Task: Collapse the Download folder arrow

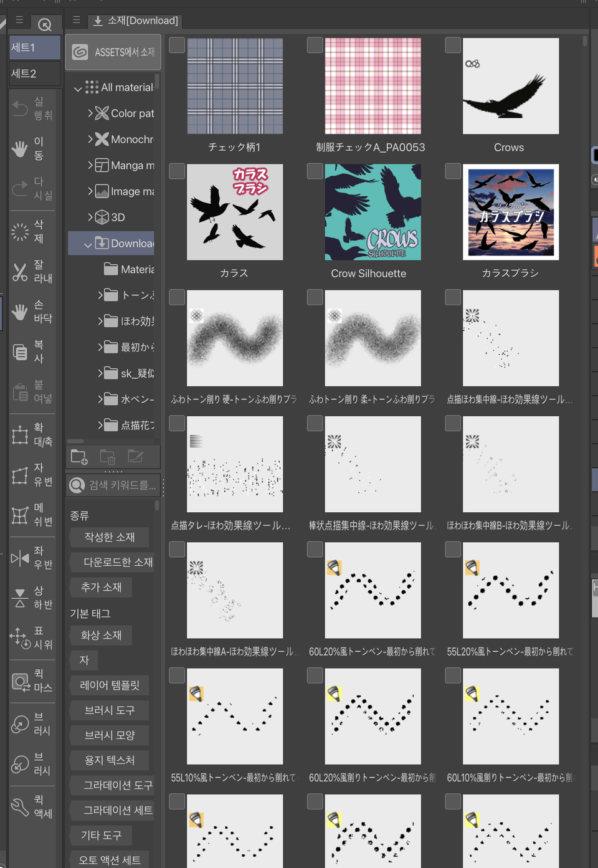Action: tap(88, 244)
